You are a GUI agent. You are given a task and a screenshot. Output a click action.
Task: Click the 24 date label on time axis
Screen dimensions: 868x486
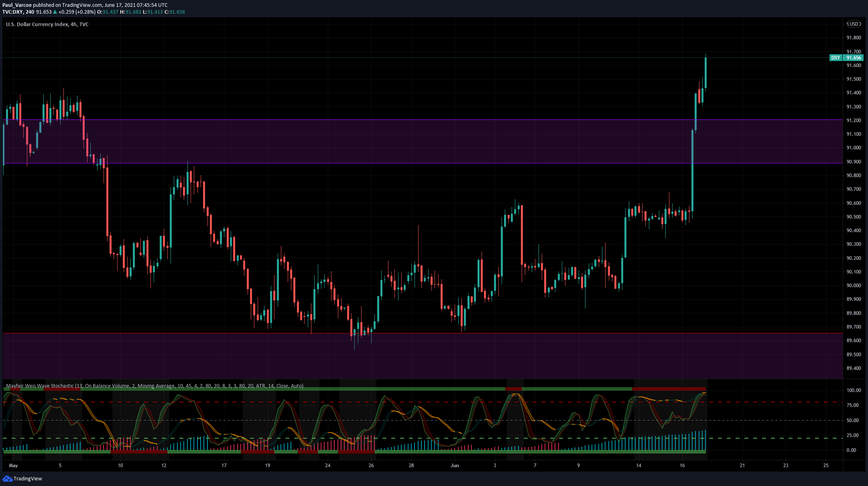pyautogui.click(x=328, y=466)
